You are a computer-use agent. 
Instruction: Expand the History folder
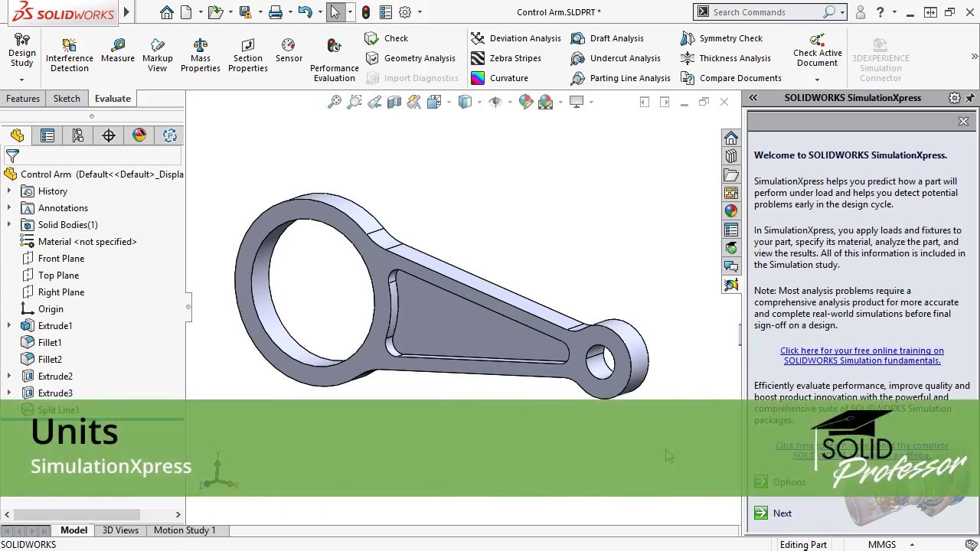click(9, 191)
